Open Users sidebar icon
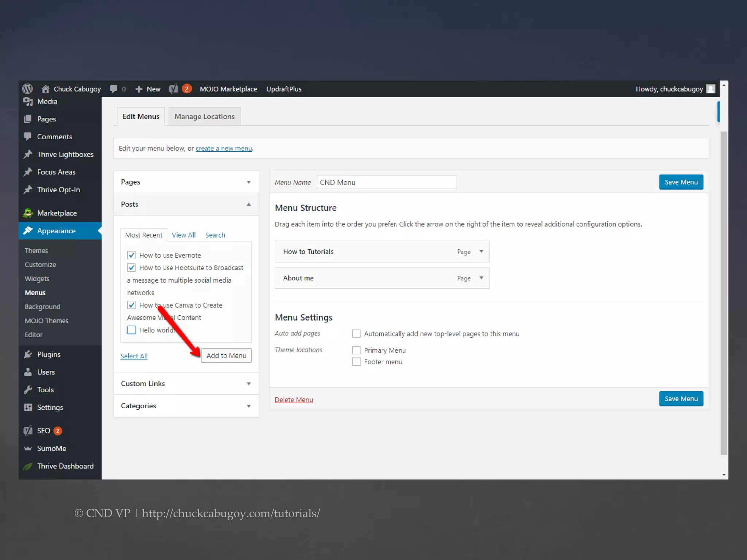This screenshot has width=747, height=560. coord(28,372)
